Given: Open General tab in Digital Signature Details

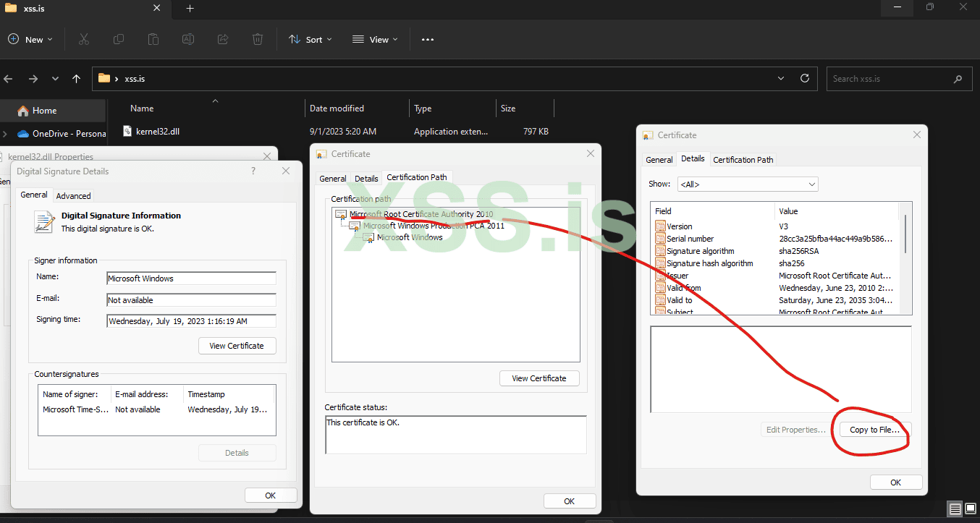Looking at the screenshot, I should point(34,195).
